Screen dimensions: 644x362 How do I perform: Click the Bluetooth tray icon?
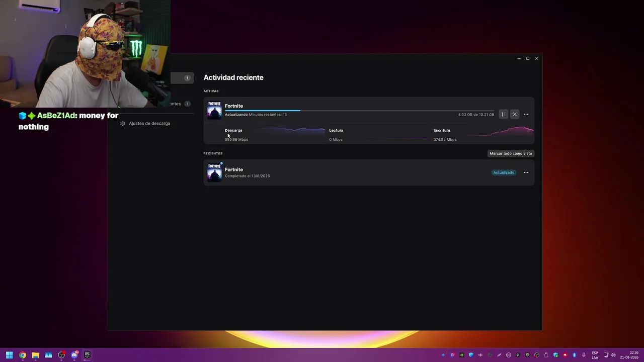click(x=574, y=355)
